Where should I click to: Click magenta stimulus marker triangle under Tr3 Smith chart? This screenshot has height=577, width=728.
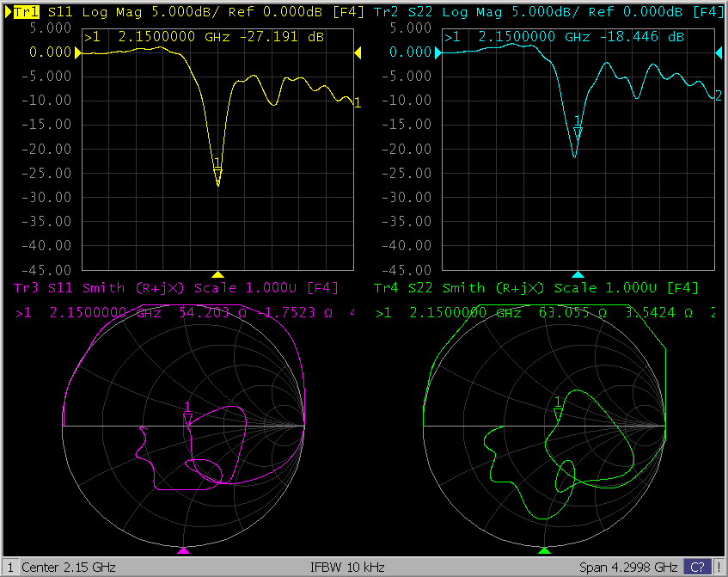click(183, 550)
